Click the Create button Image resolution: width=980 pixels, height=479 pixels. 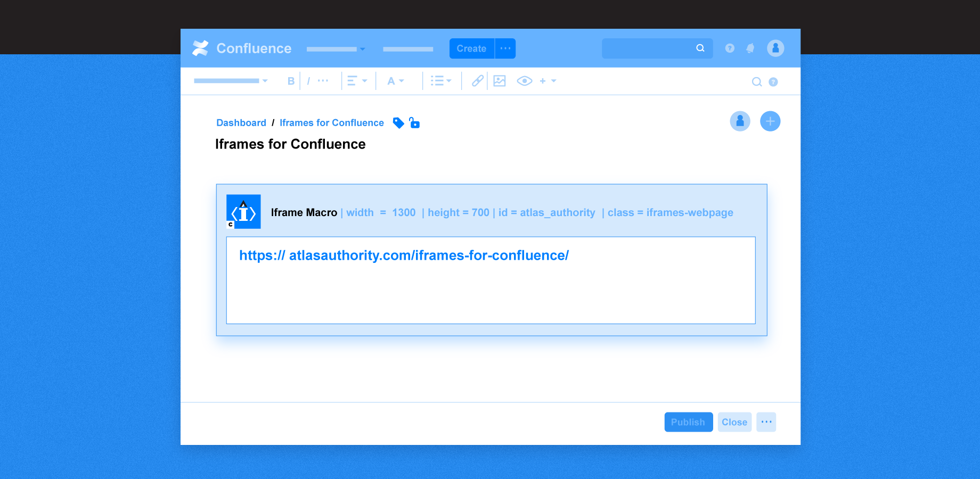(471, 48)
